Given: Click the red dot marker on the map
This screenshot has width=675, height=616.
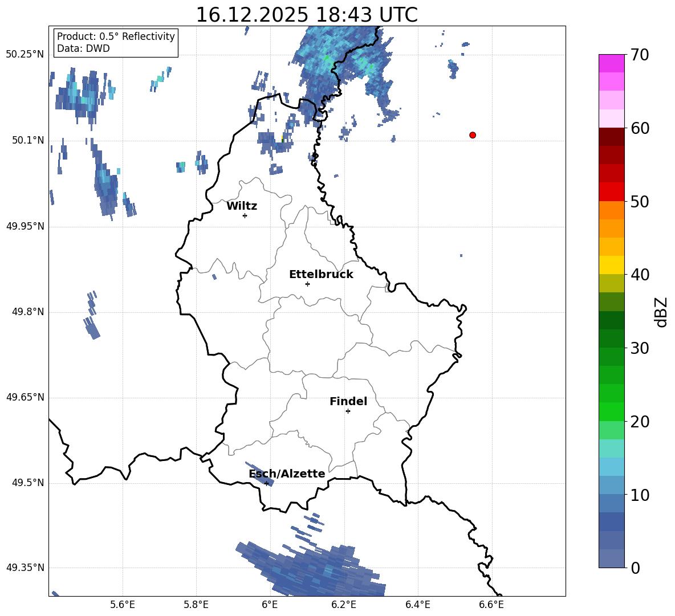Looking at the screenshot, I should 472,135.
